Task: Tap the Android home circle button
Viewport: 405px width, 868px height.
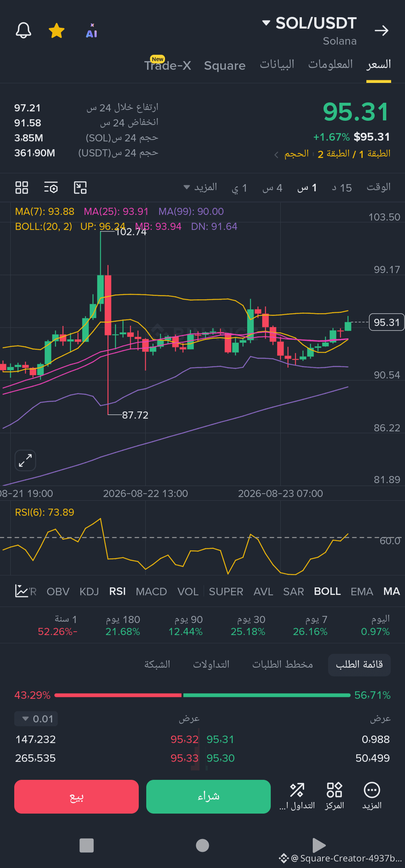Action: click(x=202, y=845)
